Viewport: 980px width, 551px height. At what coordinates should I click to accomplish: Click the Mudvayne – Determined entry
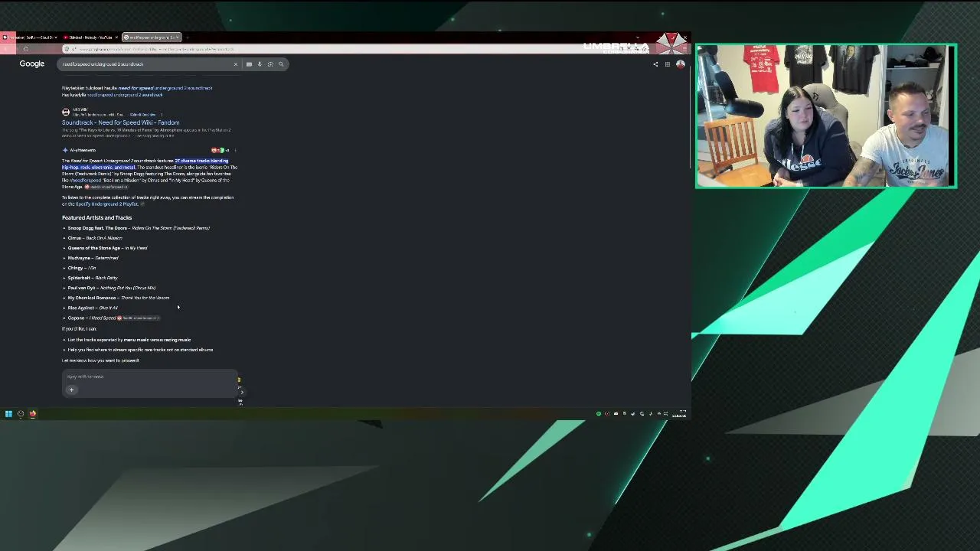tap(93, 258)
